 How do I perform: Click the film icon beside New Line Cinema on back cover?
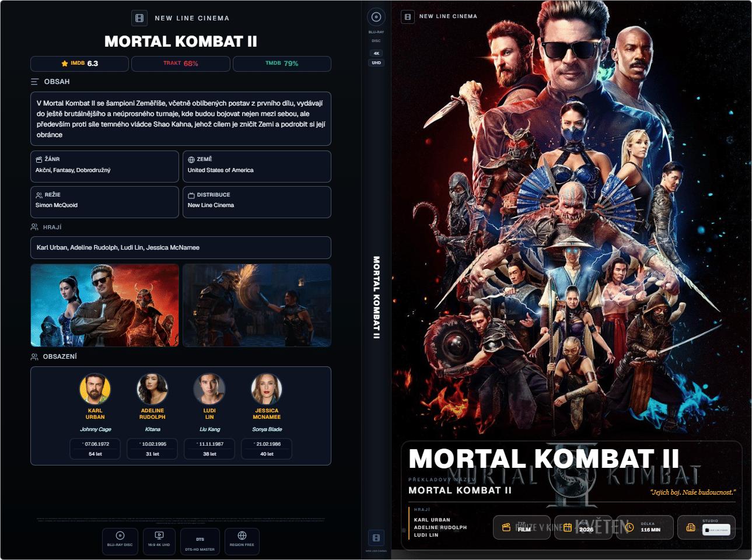(139, 18)
